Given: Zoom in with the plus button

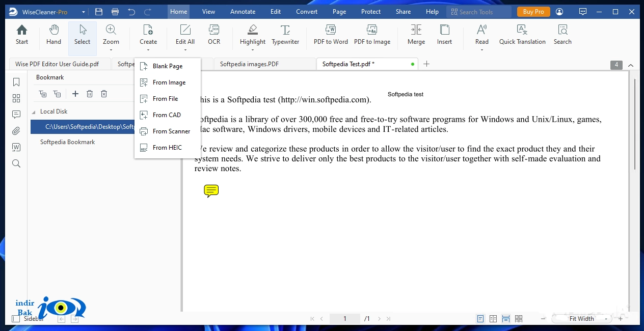Looking at the screenshot, I should 620,319.
